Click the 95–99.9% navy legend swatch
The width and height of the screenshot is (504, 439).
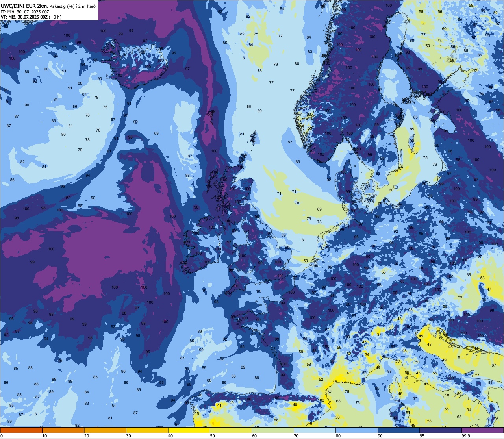(x=441, y=430)
